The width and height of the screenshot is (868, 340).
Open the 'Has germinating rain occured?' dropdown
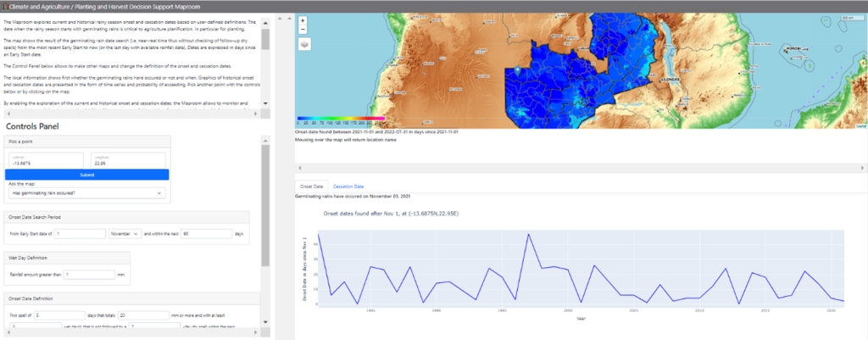[87, 192]
